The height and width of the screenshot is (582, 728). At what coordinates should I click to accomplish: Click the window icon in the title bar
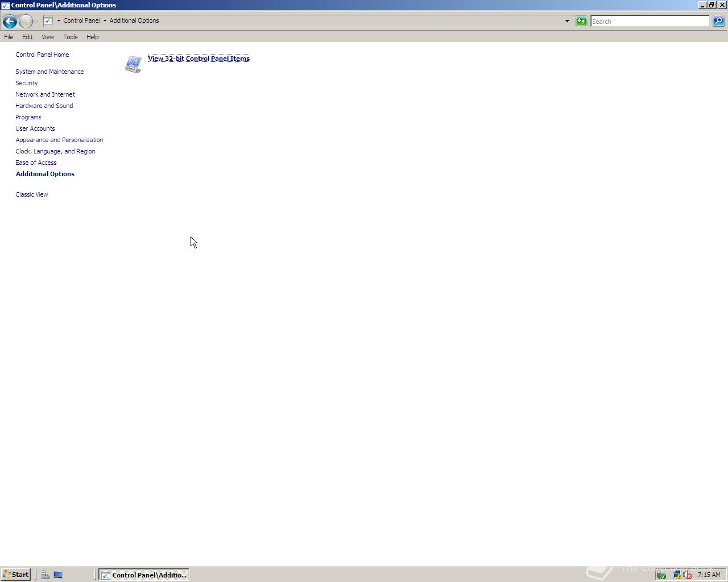pos(5,5)
